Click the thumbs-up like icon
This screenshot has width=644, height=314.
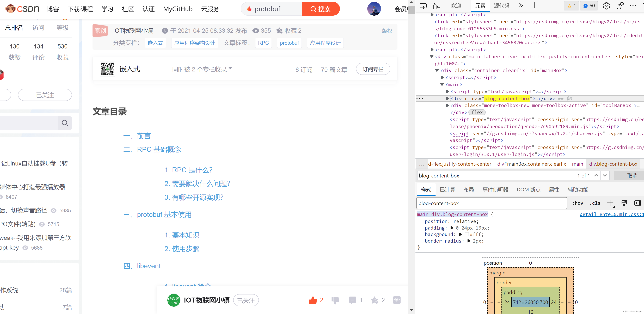click(313, 300)
